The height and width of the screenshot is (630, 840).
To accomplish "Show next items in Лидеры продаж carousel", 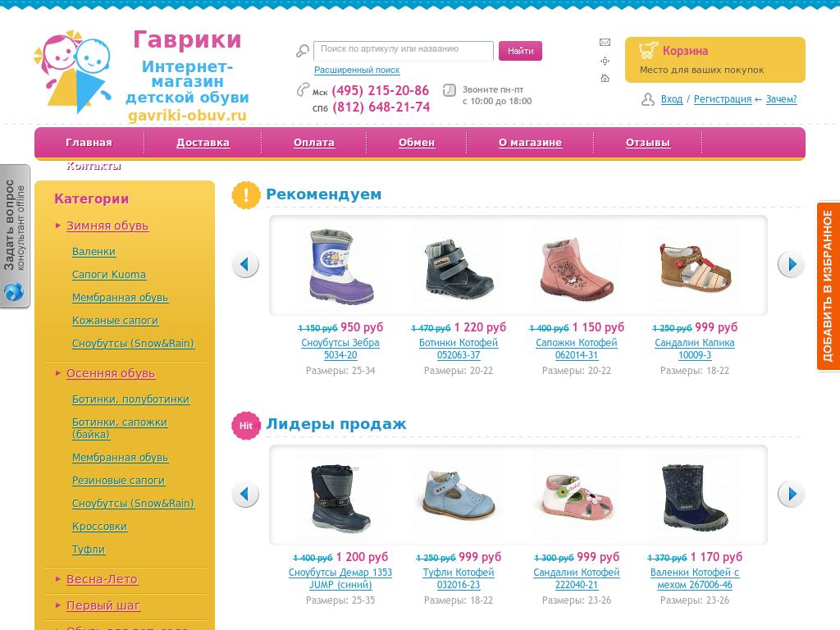I will (792, 494).
